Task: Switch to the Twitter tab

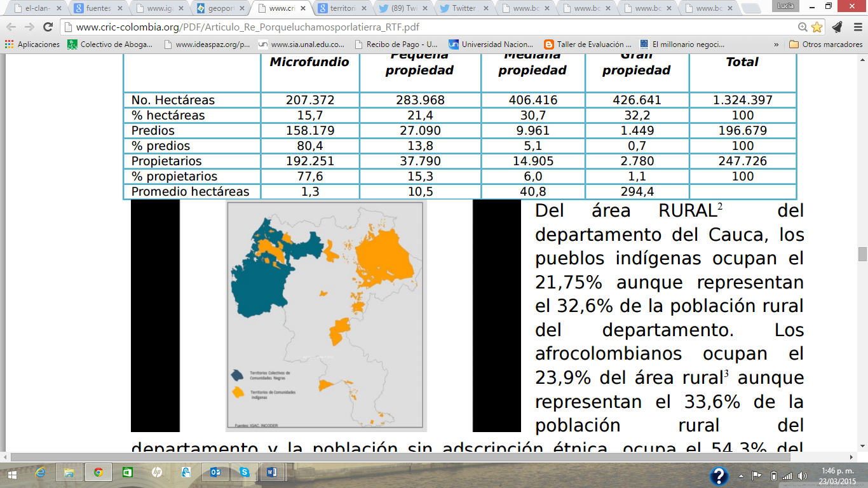Action: click(x=465, y=9)
